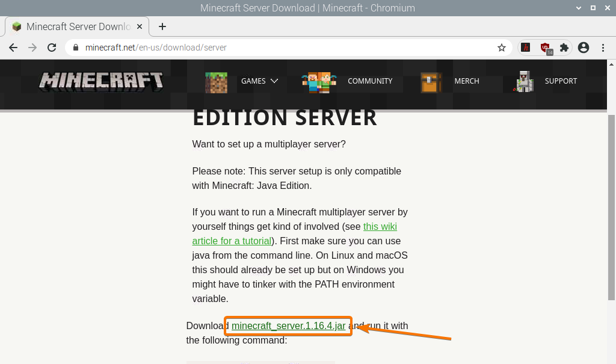Download minecraft_server.1.16.4.jar link
The image size is (616, 364).
[x=288, y=326]
